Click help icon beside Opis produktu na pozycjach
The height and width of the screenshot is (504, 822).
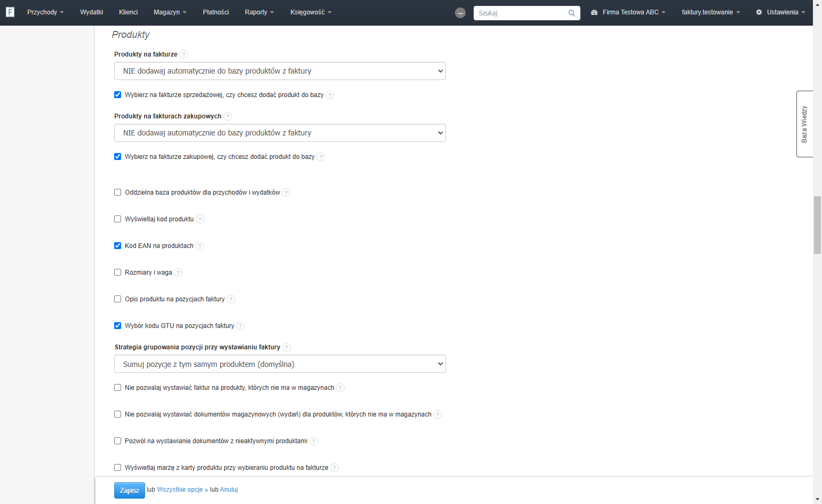coord(231,299)
